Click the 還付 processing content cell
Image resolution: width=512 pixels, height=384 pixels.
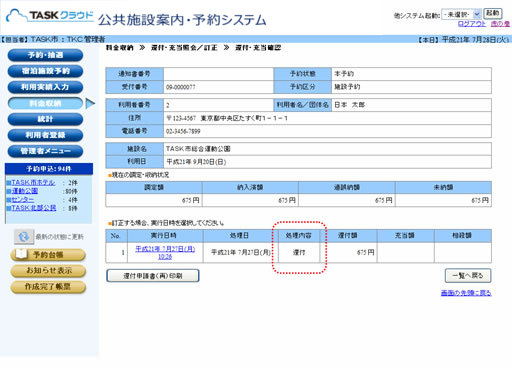click(x=299, y=253)
